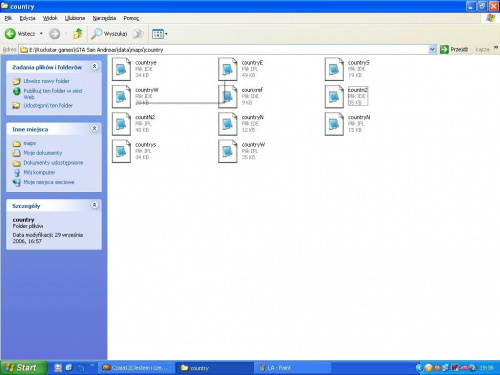Open the Edycja menu
The height and width of the screenshot is (375, 500).
27,18
